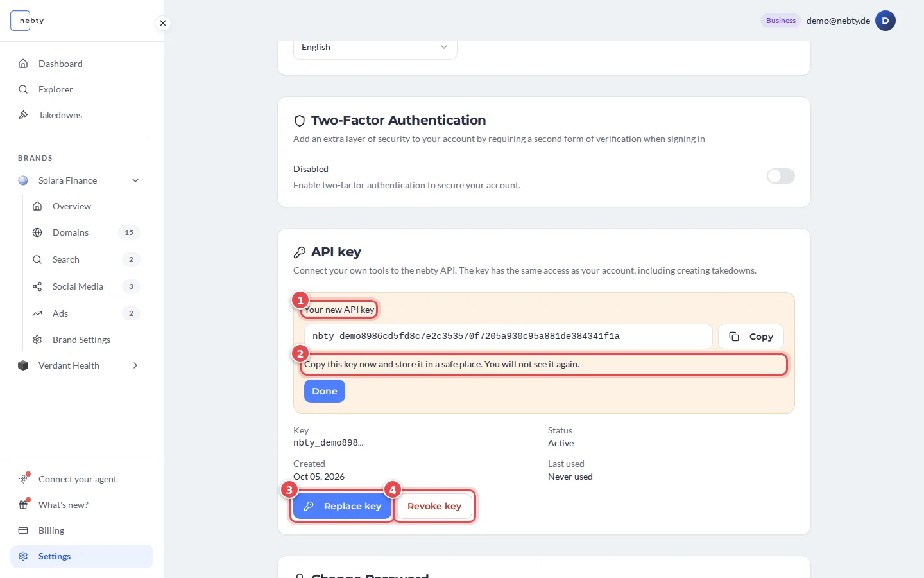Select Social Media under Solara Finance

coord(85,286)
